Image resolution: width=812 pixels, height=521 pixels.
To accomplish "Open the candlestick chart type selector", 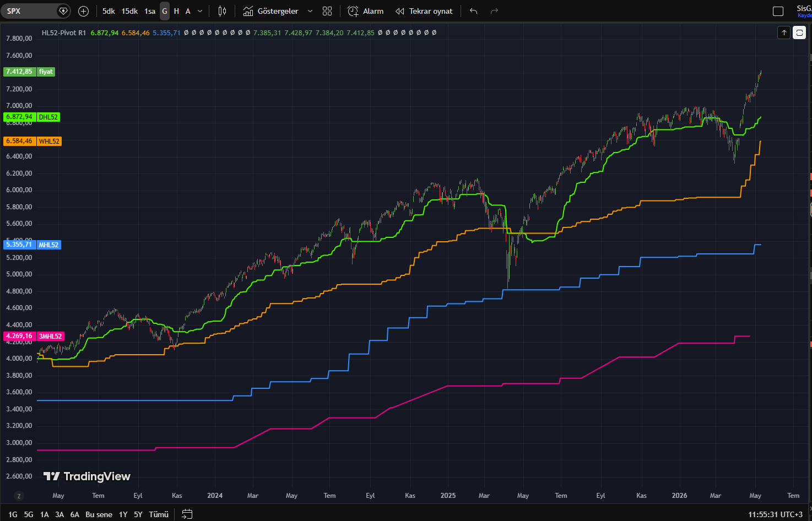I will coord(222,11).
